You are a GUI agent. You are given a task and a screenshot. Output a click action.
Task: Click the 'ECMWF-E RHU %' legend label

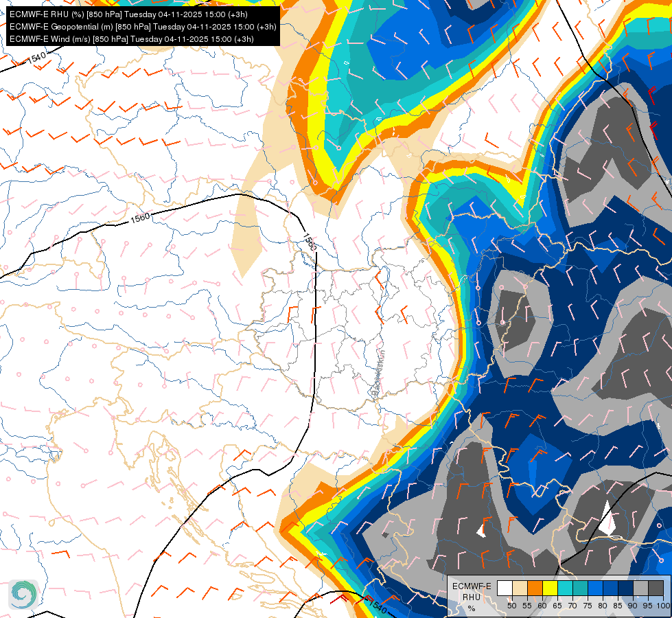click(x=472, y=597)
